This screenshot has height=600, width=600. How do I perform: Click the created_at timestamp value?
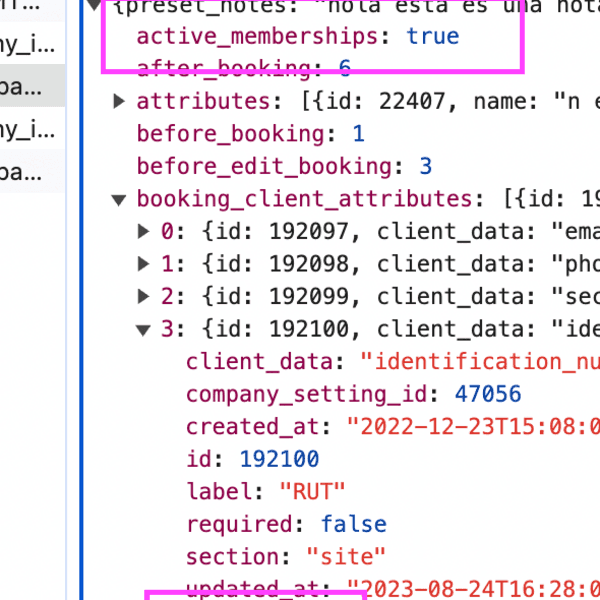tap(472, 427)
